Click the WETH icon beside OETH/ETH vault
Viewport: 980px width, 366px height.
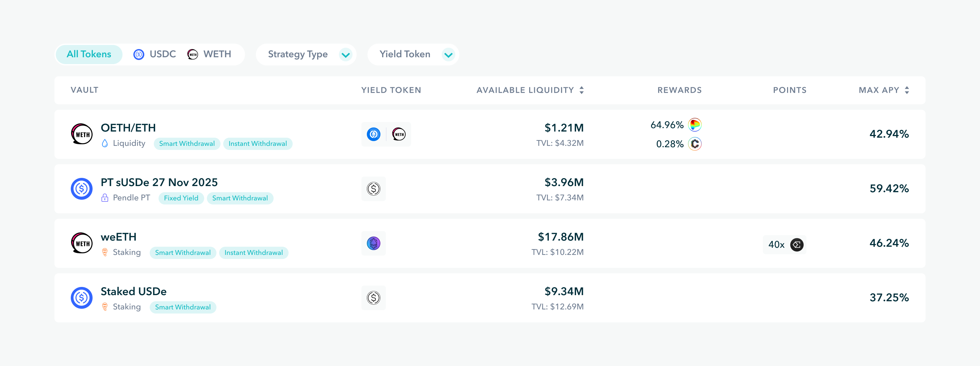[x=82, y=134]
